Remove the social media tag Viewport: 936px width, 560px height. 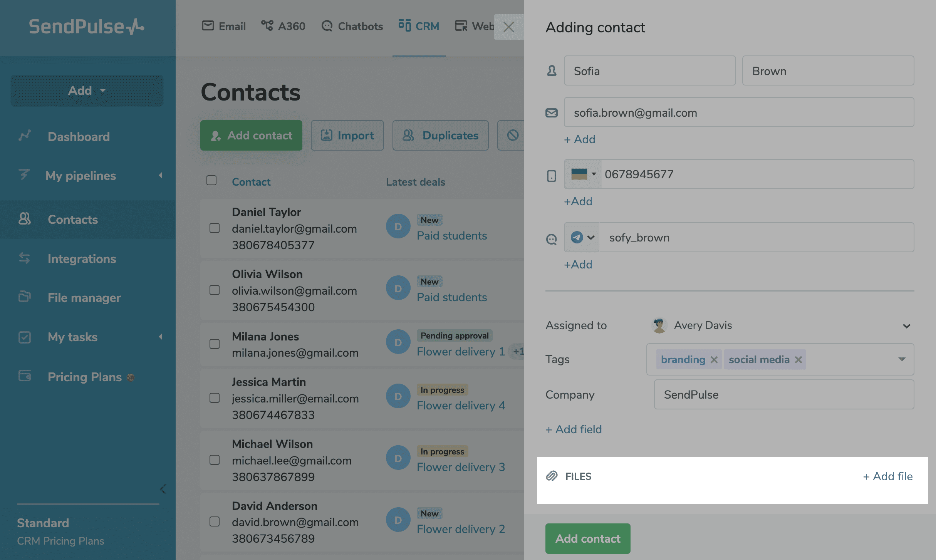[x=798, y=359]
